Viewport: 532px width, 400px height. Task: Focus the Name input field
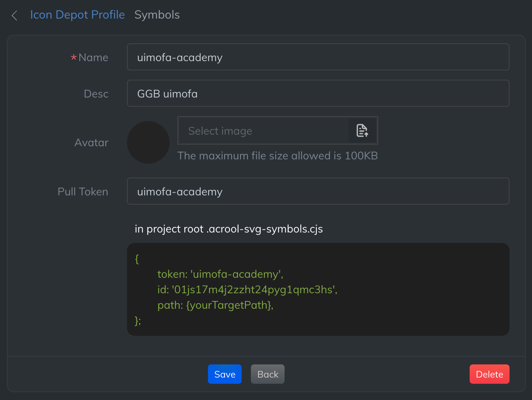[317, 57]
